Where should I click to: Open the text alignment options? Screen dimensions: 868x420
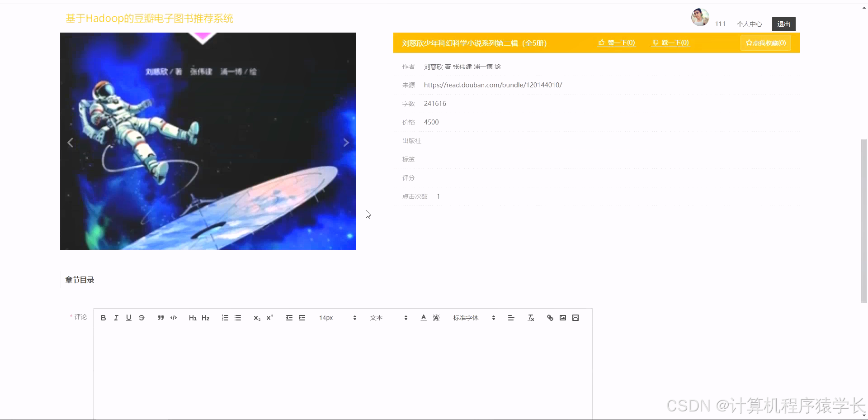(511, 318)
